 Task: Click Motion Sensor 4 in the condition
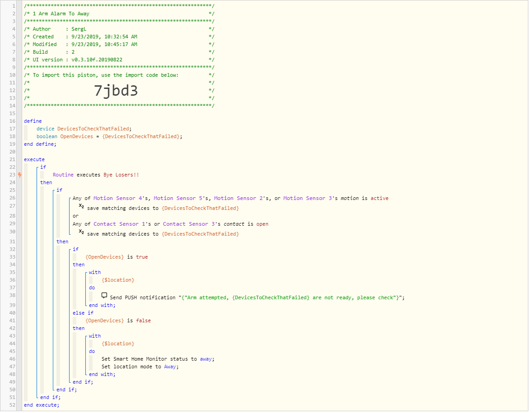tap(118, 199)
